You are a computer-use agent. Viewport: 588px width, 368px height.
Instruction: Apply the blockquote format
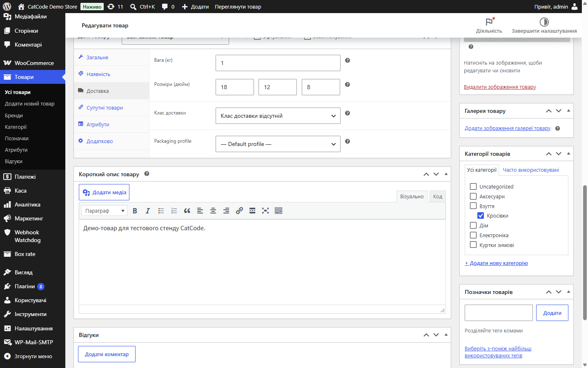[187, 211]
